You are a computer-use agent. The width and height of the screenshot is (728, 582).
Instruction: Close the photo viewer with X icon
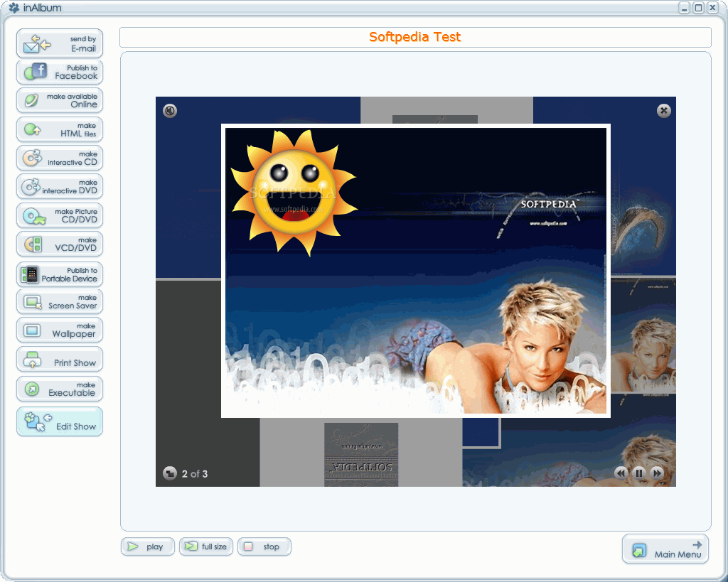(663, 110)
